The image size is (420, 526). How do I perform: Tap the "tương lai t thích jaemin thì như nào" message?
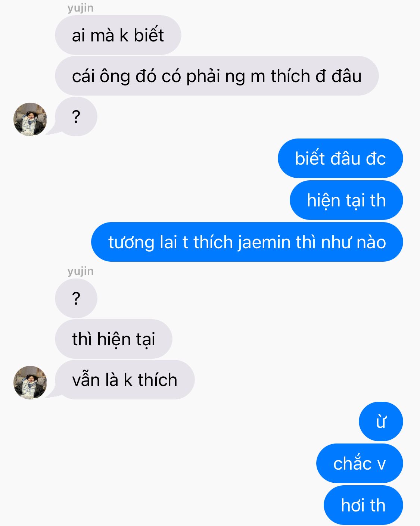tap(247, 242)
